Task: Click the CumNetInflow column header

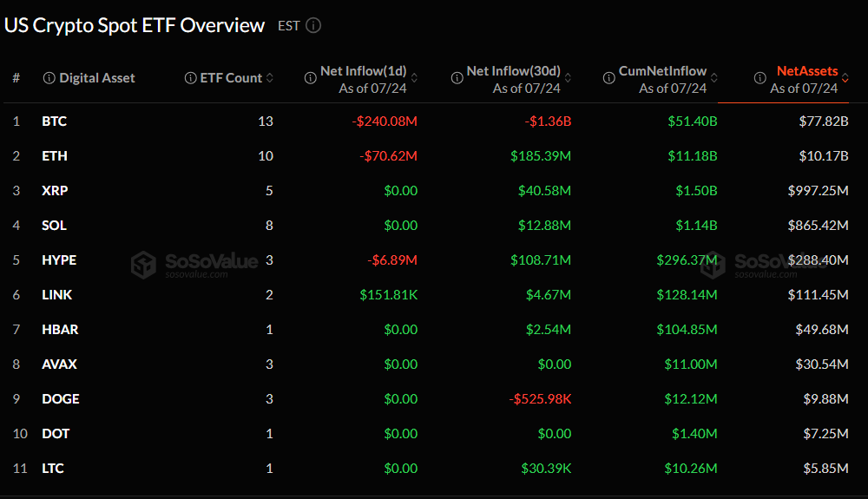Action: point(662,71)
